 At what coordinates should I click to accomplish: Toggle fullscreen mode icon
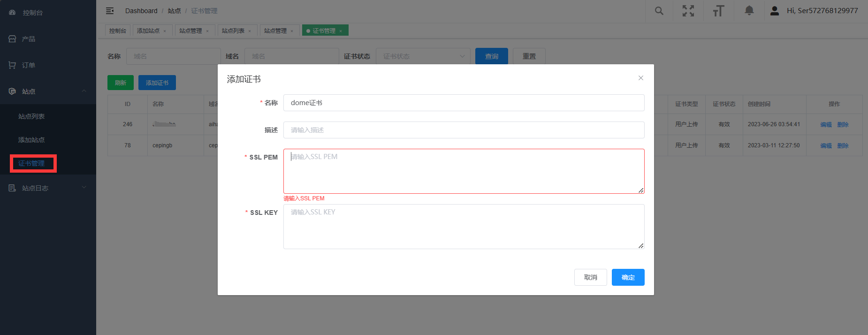(688, 11)
